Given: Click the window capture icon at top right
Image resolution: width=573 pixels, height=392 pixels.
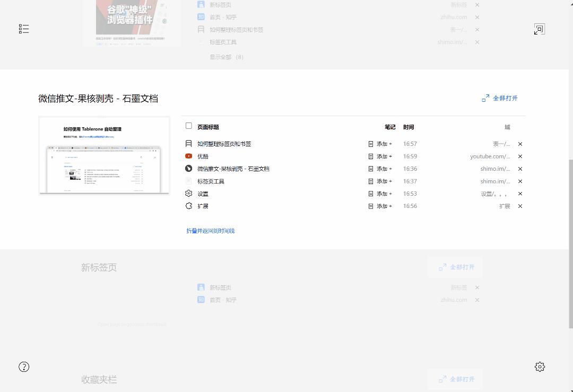Looking at the screenshot, I should pos(539,29).
